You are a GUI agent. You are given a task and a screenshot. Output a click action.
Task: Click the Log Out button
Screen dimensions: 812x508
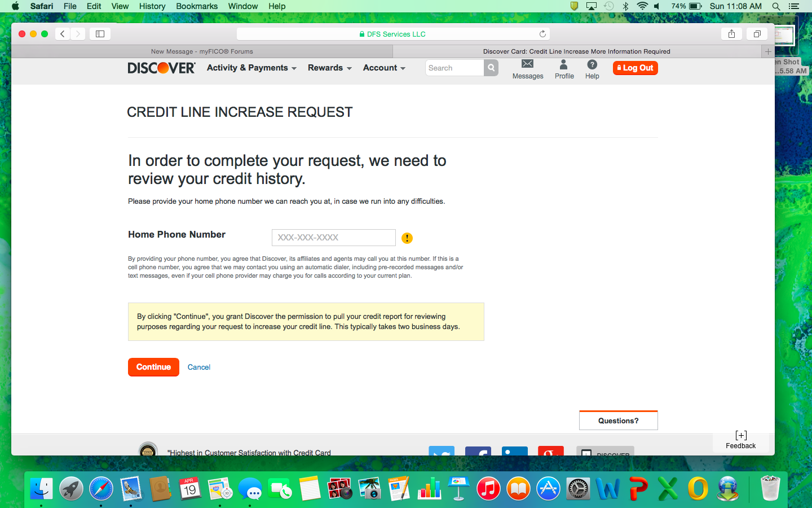point(636,68)
